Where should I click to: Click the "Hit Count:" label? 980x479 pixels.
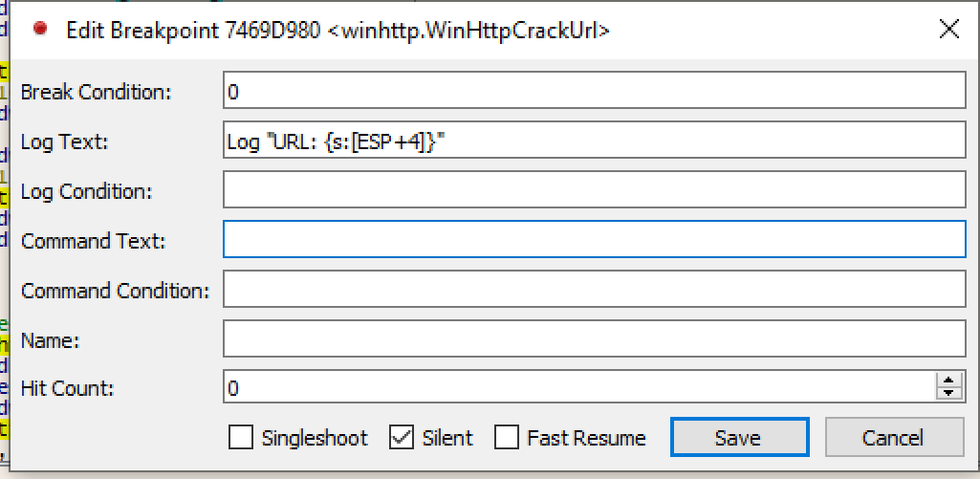tap(67, 388)
